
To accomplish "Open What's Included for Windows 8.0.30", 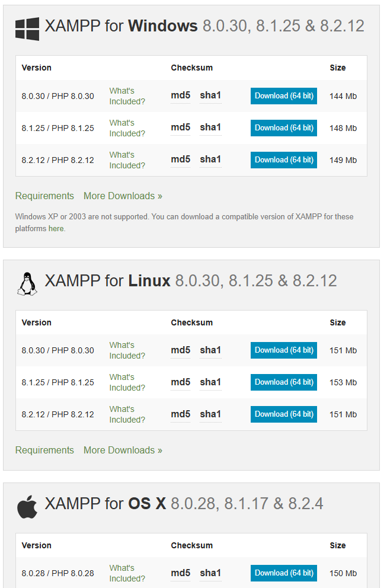I will 127,96.
